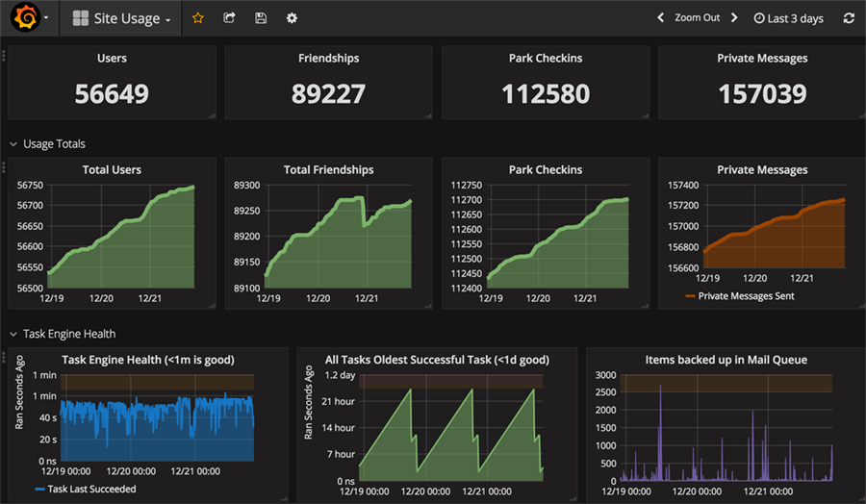866x504 pixels.
Task: Click Zoom Out time range
Action: click(697, 17)
